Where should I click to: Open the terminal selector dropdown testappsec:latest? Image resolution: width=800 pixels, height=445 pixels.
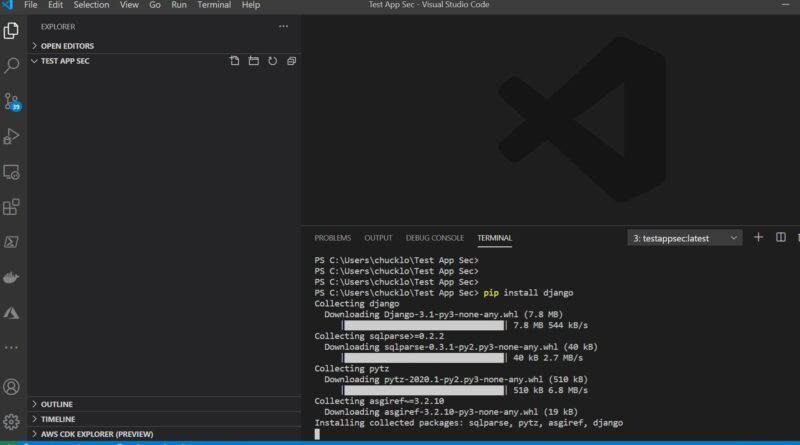click(685, 238)
